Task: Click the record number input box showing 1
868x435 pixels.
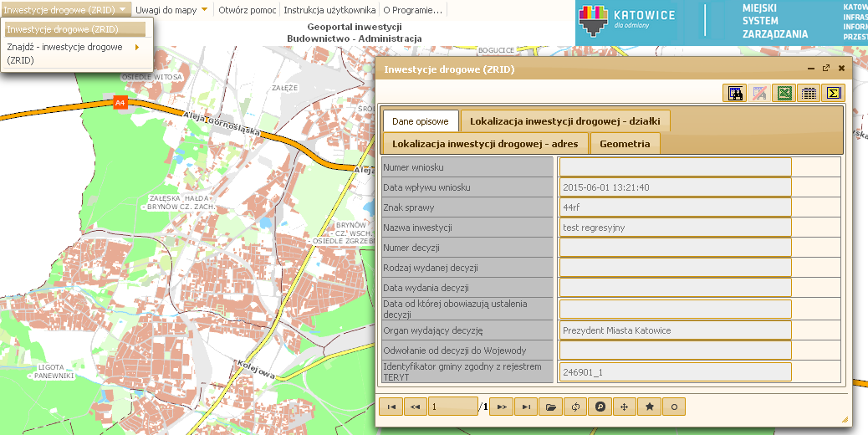Action: click(453, 407)
